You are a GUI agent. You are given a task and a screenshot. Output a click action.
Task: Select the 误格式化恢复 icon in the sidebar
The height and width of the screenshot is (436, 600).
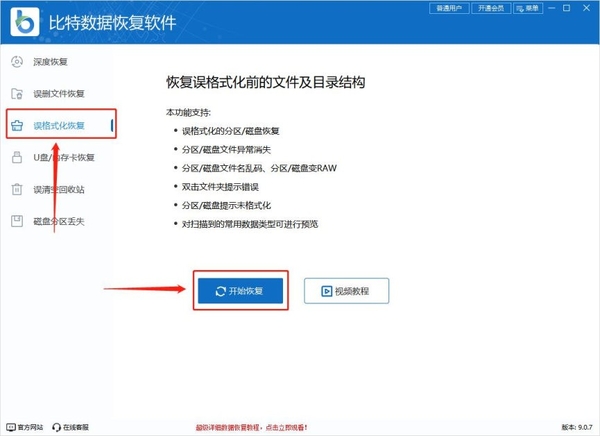click(17, 125)
